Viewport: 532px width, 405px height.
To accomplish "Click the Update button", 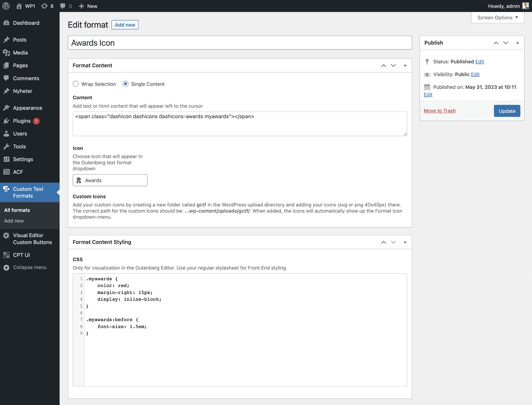I will click(x=507, y=111).
